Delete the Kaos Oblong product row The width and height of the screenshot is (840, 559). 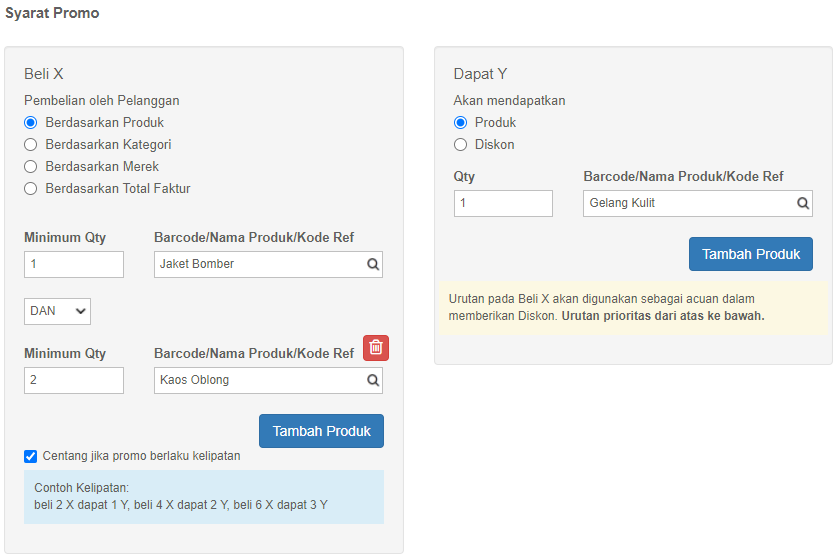(376, 348)
